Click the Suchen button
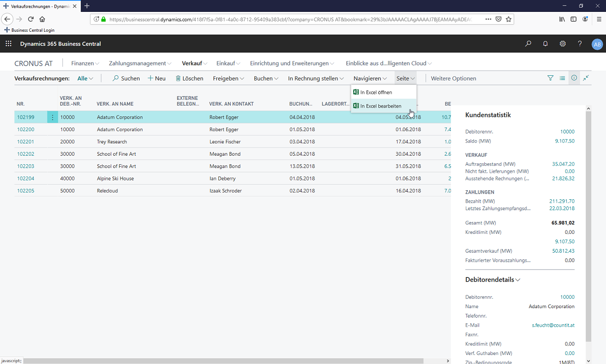This screenshot has height=364, width=606. pyautogui.click(x=126, y=79)
